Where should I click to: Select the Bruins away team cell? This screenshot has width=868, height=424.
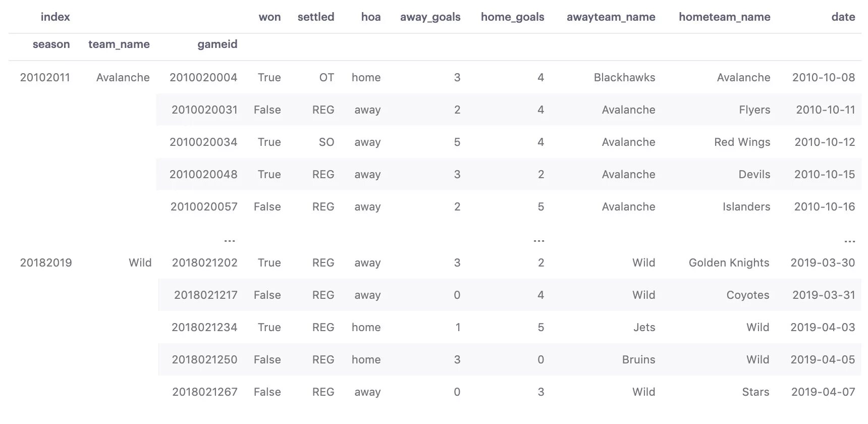(x=638, y=360)
